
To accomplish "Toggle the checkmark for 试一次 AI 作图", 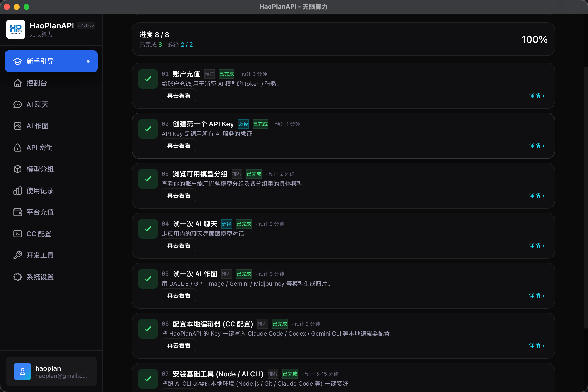I will click(x=148, y=279).
